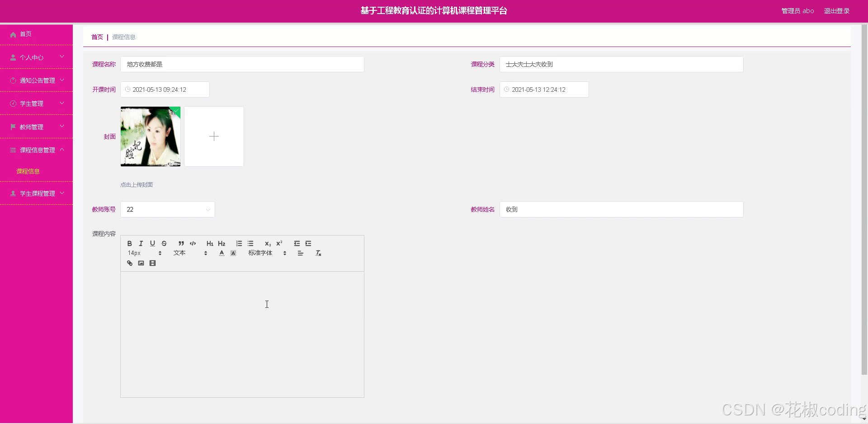This screenshot has height=424, width=868.
Task: Toggle underline formatting in the editor
Action: pyautogui.click(x=152, y=243)
